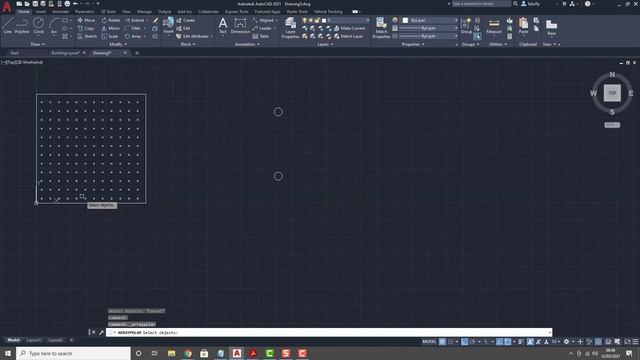640x360 pixels.
Task: Switch to the Model layout tab
Action: (x=13, y=340)
